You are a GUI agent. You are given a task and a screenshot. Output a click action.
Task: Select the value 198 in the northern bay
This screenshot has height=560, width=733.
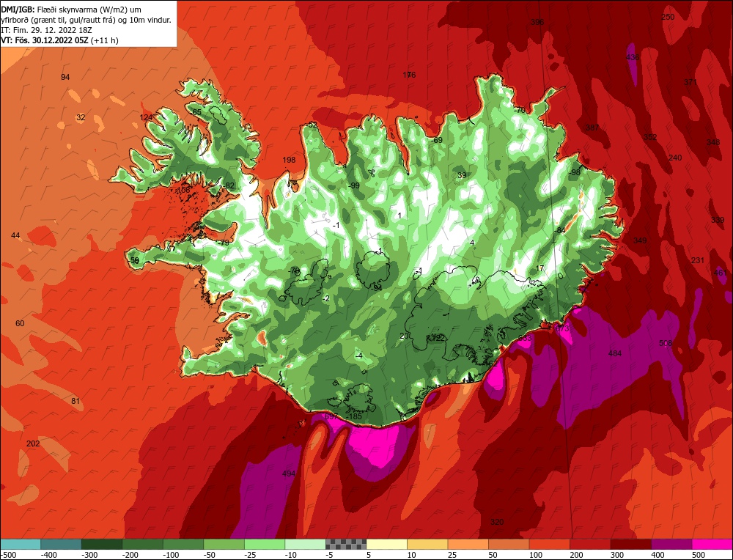point(289,160)
